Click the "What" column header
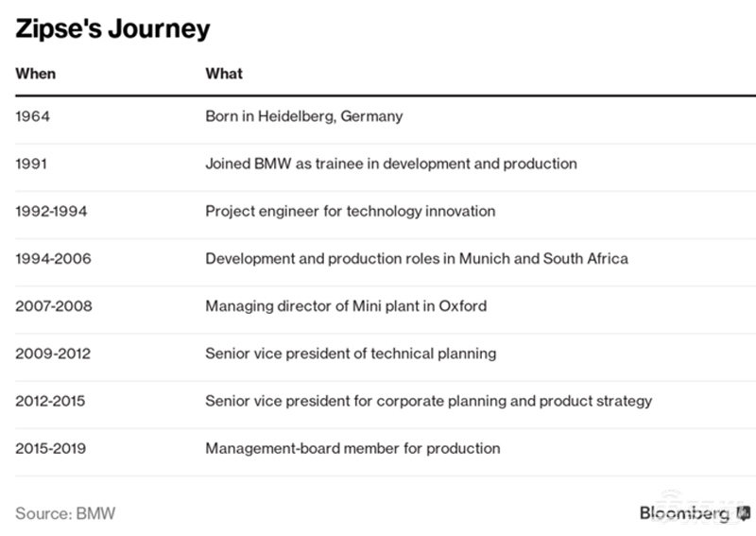Screen dimensions: 756x536 (224, 73)
